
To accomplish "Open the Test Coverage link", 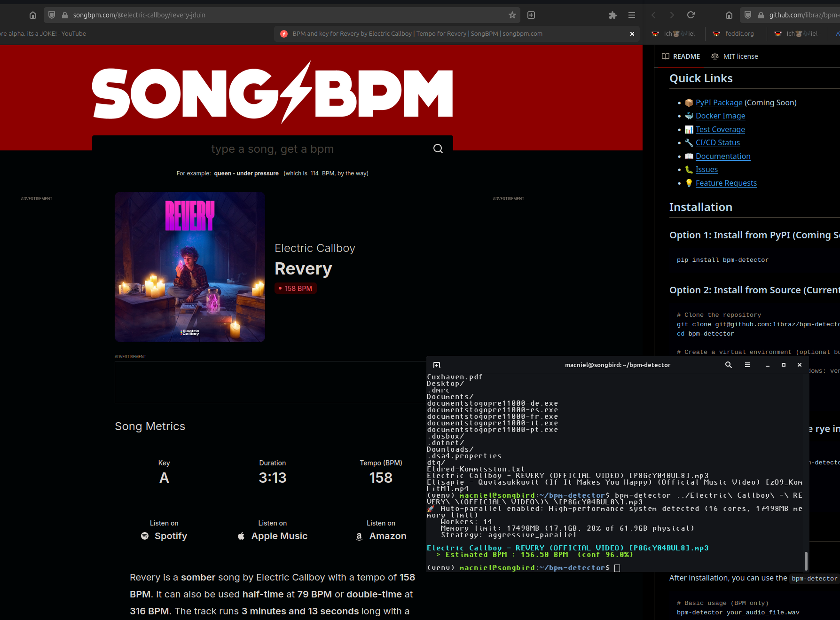I will (x=720, y=129).
